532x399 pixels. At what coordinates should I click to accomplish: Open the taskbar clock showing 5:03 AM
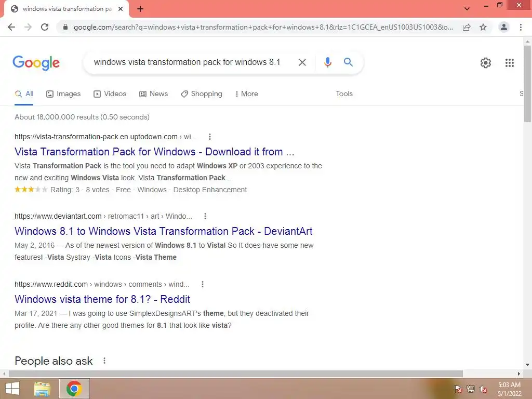[509, 389]
